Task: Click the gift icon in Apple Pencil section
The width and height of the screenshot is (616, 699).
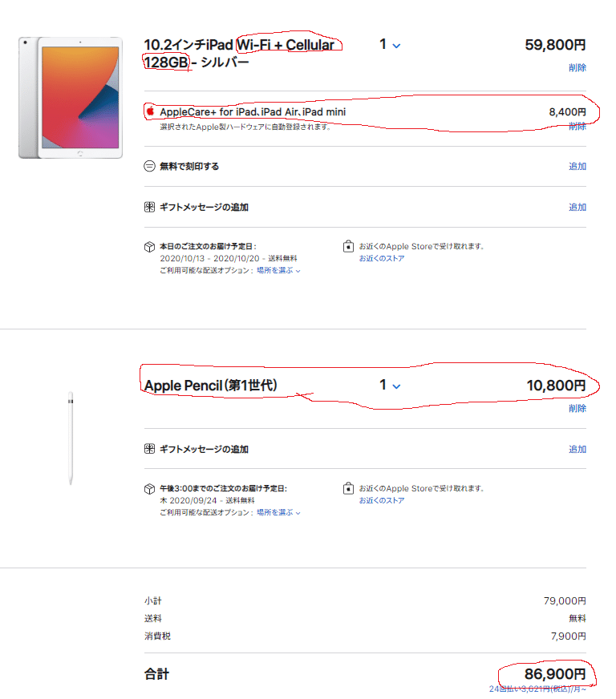Action: point(149,449)
